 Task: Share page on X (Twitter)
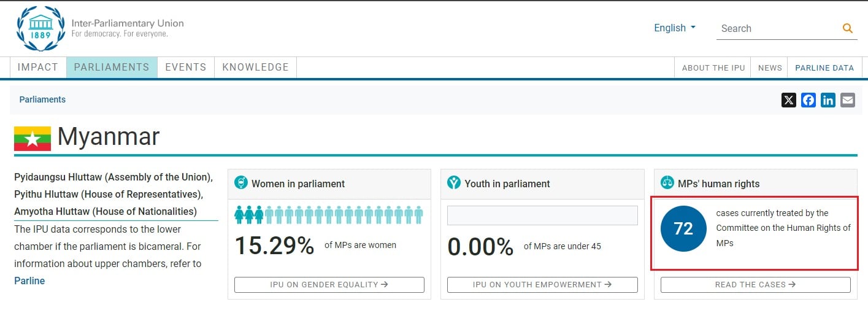click(x=789, y=100)
